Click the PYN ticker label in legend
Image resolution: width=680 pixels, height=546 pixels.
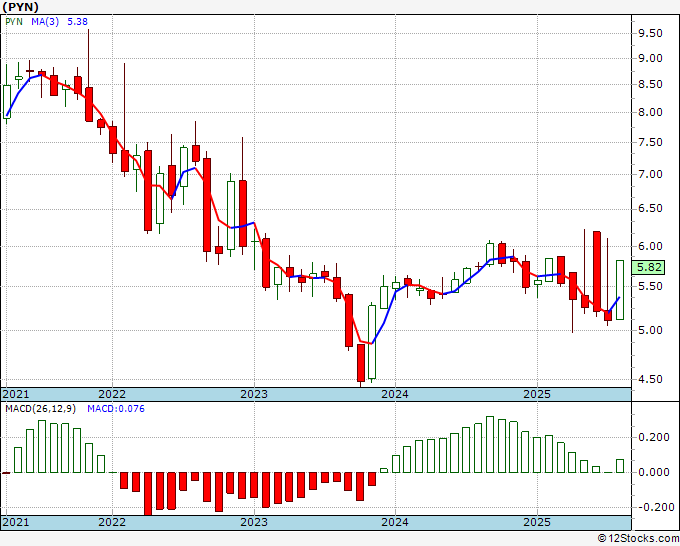(14, 22)
